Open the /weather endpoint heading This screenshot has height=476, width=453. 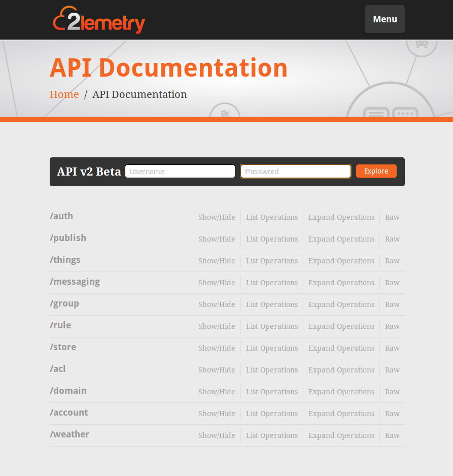point(69,434)
